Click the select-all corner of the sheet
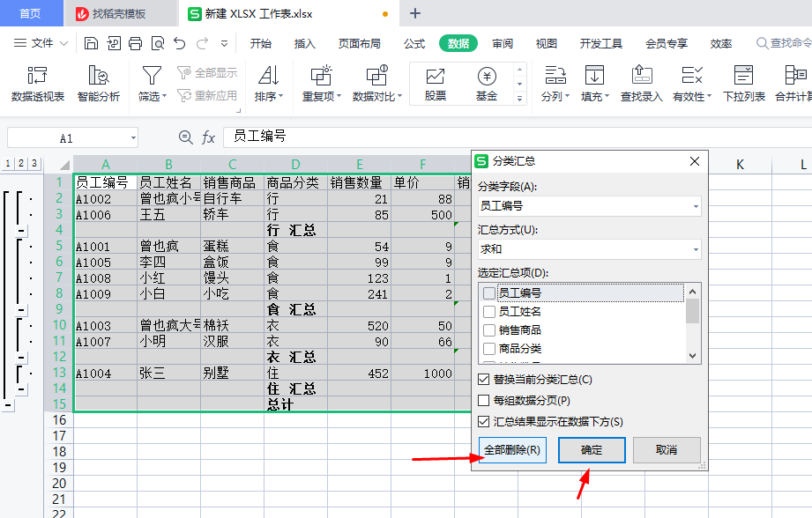 click(x=64, y=165)
